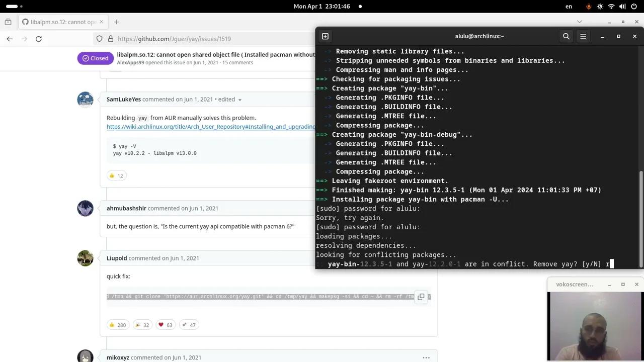
Task: Click the terminal scrollbar
Action: coord(640,219)
